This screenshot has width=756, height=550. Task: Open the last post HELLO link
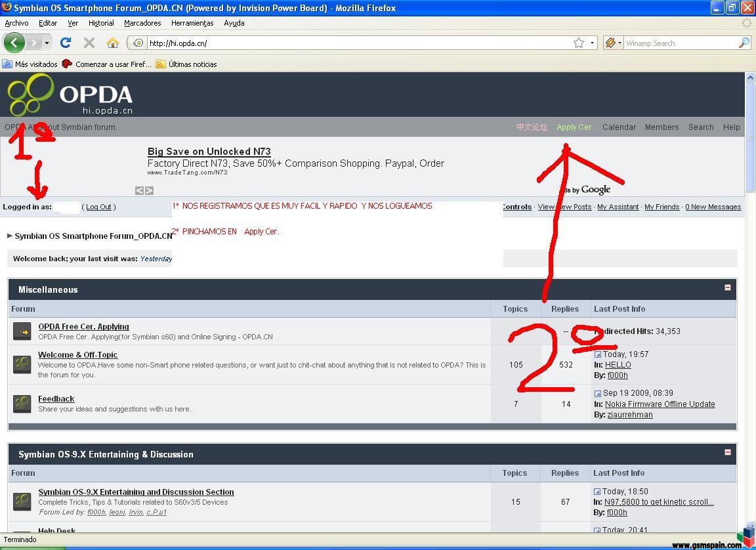pos(618,365)
